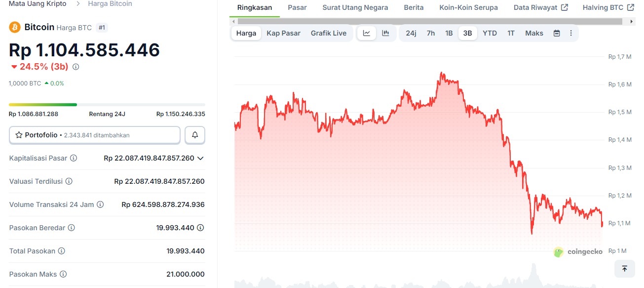Click the right scroll arrow on the tab bar
The height and width of the screenshot is (288, 644).
[x=631, y=21]
